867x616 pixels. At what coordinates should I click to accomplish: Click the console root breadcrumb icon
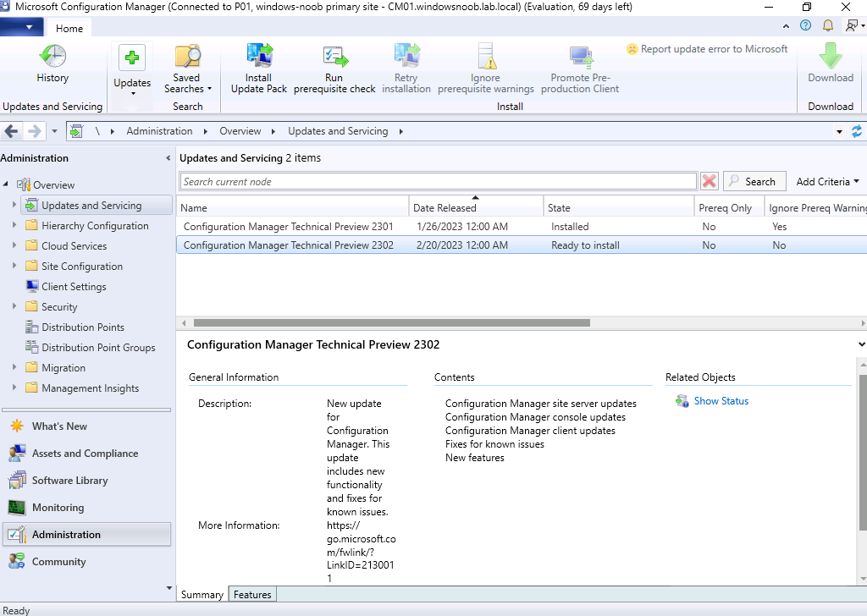[x=76, y=131]
